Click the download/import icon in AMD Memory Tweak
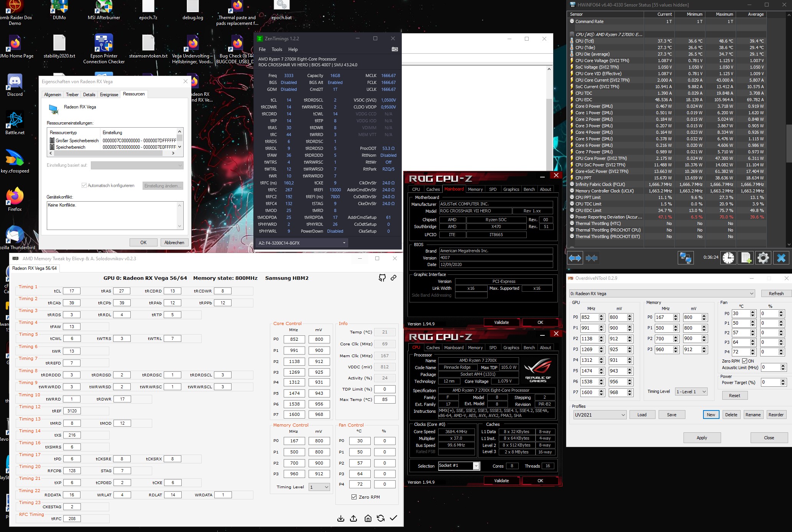The width and height of the screenshot is (792, 532). point(340,518)
